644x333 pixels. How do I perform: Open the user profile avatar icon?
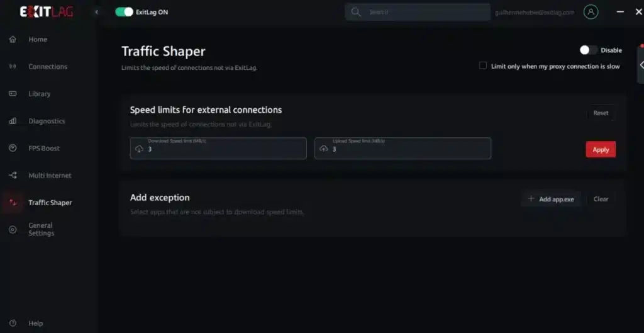click(591, 12)
